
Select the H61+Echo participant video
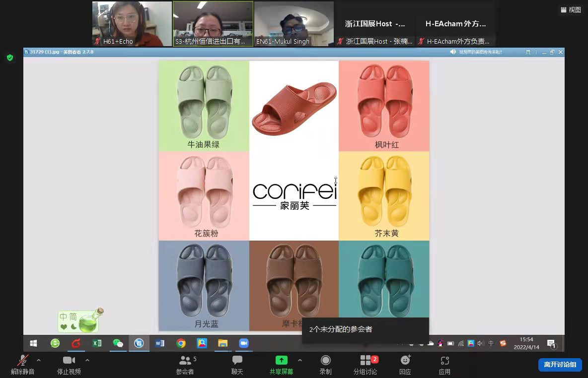(x=132, y=24)
